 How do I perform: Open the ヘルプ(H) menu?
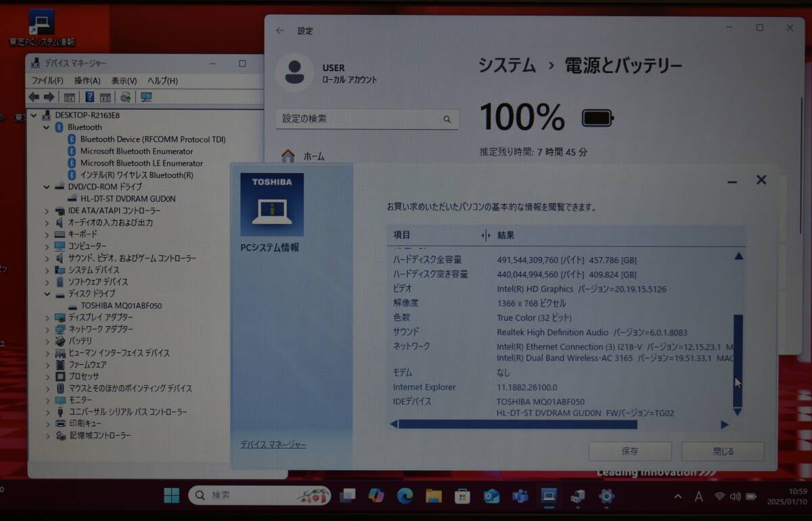click(162, 81)
